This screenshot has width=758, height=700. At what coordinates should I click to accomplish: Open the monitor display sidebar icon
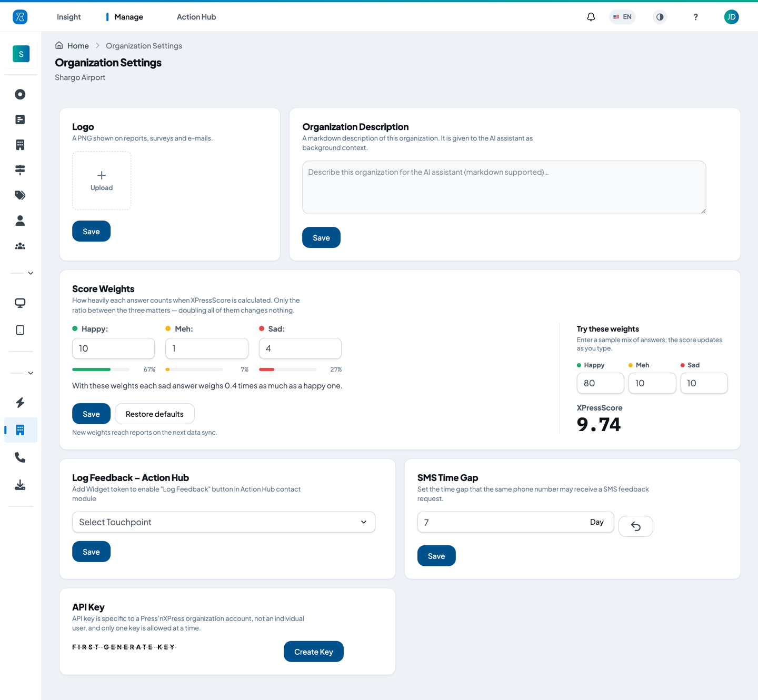[x=20, y=303]
